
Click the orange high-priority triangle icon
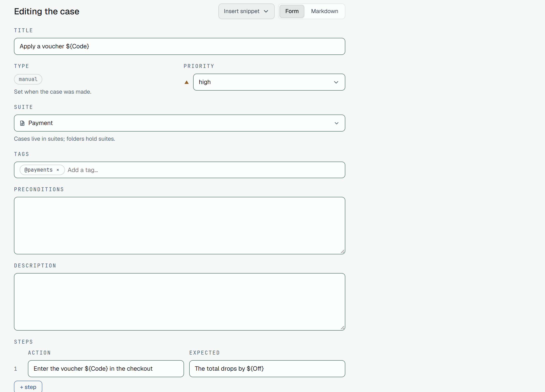186,82
